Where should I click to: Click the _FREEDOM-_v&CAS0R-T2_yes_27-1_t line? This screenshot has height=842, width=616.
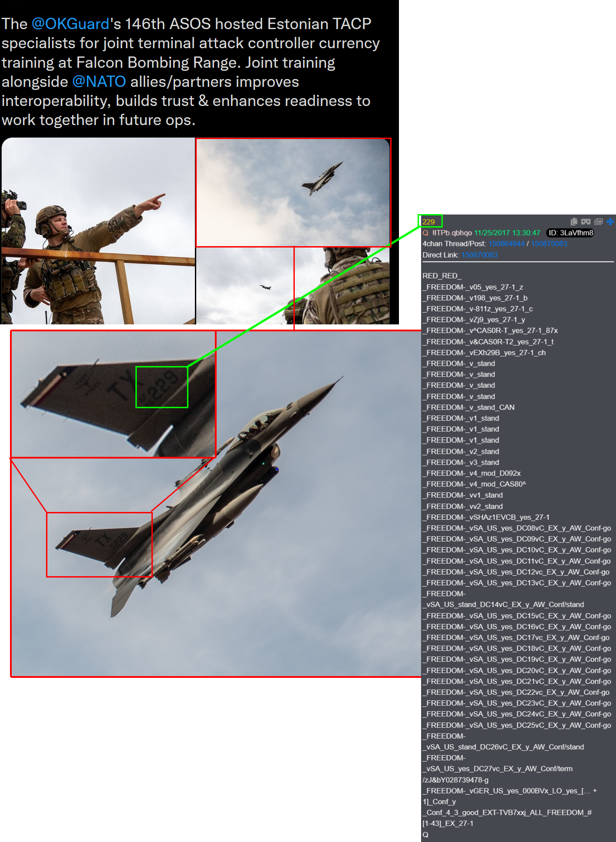click(x=488, y=342)
